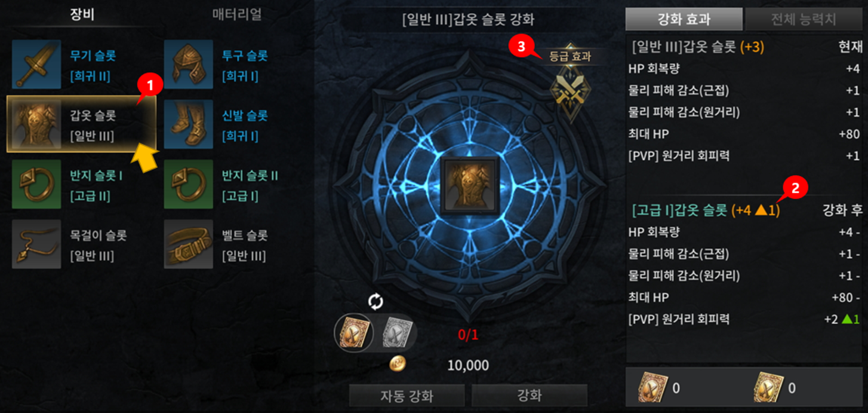Select the gray enhancement scroll material
This screenshot has width=868, height=413.
(395, 332)
